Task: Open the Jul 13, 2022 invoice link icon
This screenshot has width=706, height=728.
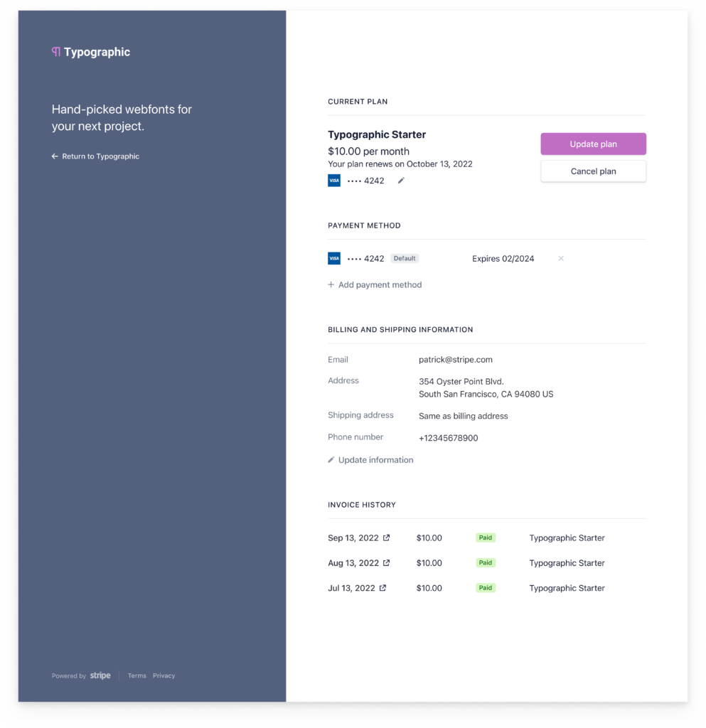Action: click(x=383, y=588)
